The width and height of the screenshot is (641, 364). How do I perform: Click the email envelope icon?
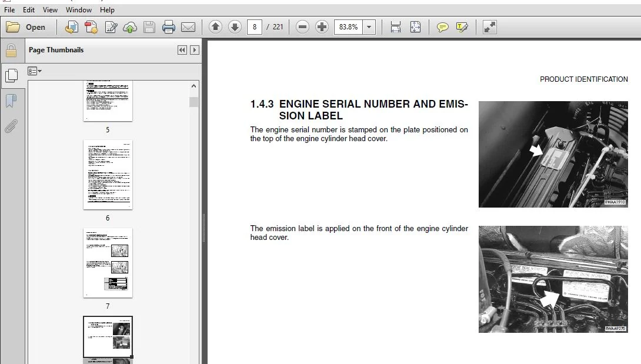(x=188, y=27)
